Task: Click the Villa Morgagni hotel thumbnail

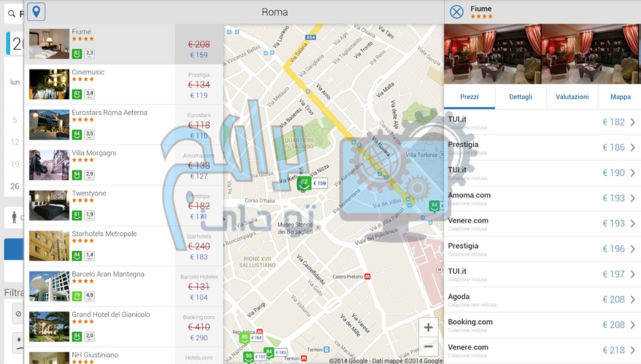Action: point(49,165)
